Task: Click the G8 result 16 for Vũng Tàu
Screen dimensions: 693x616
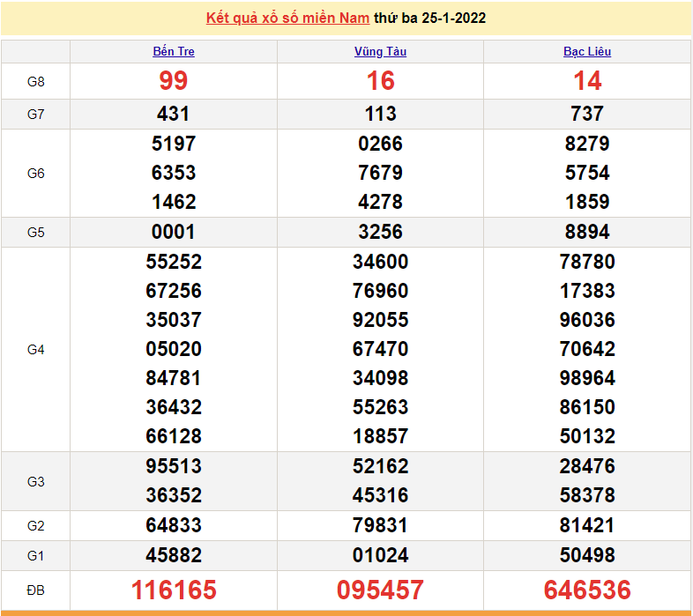Action: [380, 81]
